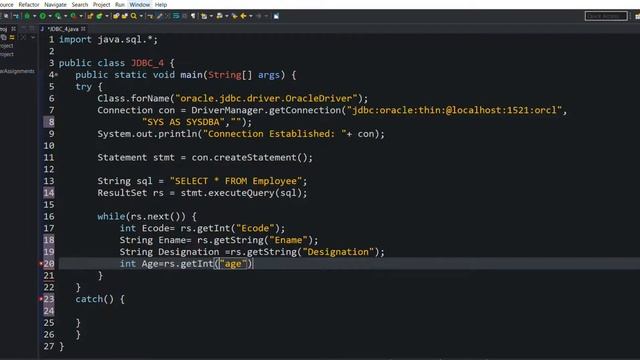Run external tools icon with red toolbox
The image size is (640, 360).
pos(74,16)
